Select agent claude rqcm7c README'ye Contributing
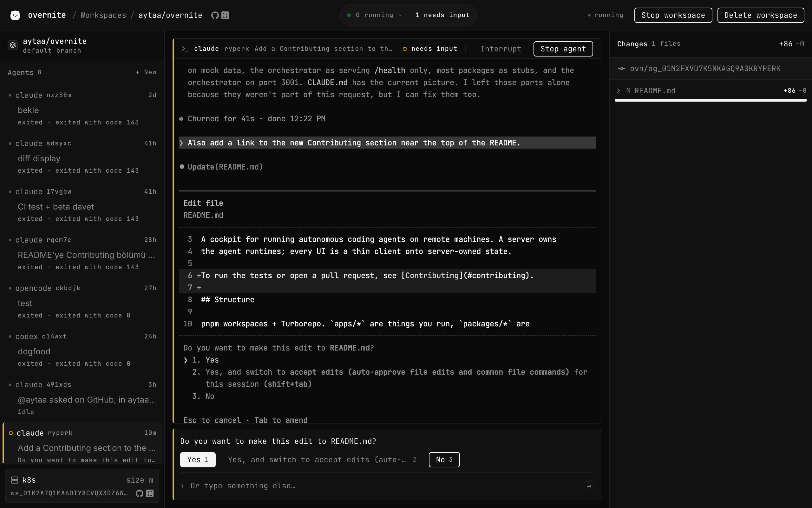812x508 pixels. (x=82, y=253)
